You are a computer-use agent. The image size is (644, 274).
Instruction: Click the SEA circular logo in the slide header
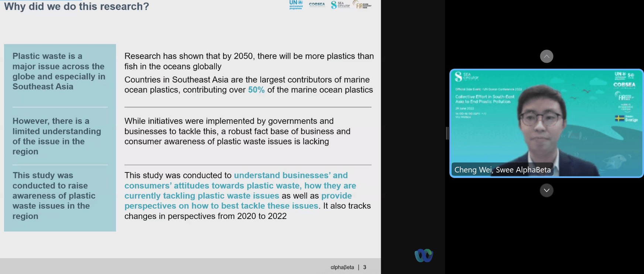point(340,5)
